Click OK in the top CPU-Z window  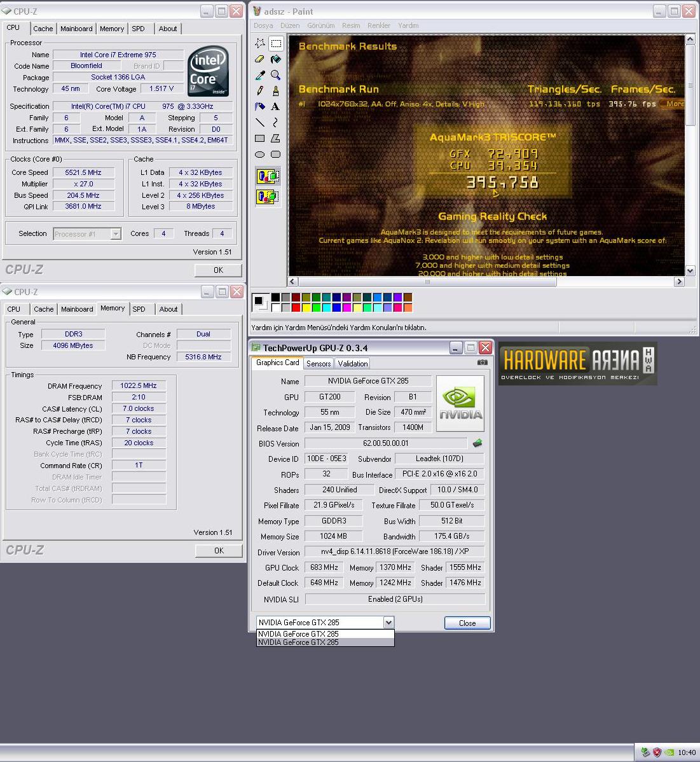(x=218, y=270)
